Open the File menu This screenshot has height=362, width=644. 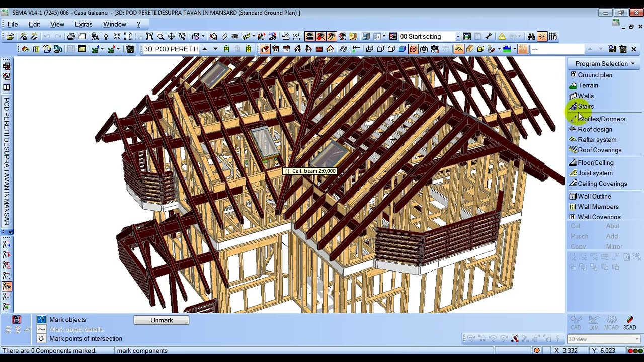tap(13, 24)
